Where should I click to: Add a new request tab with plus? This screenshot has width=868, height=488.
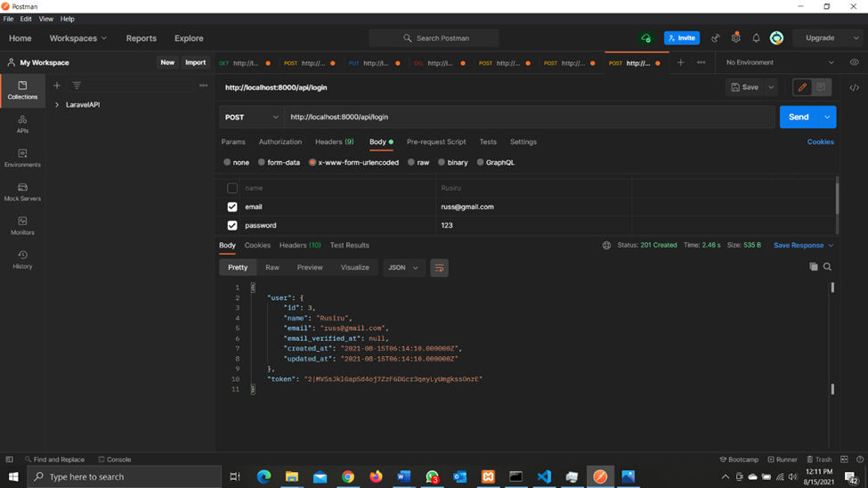pos(680,62)
